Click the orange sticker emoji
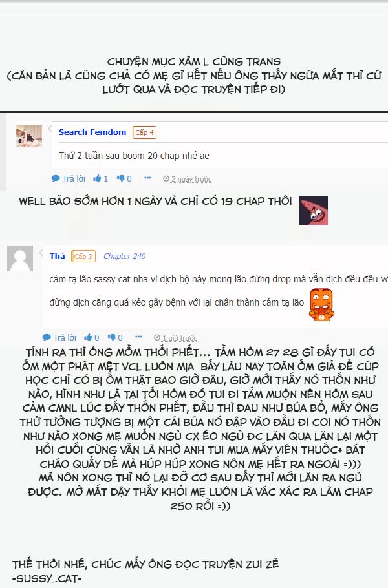This screenshot has width=388, height=588. click(x=321, y=304)
